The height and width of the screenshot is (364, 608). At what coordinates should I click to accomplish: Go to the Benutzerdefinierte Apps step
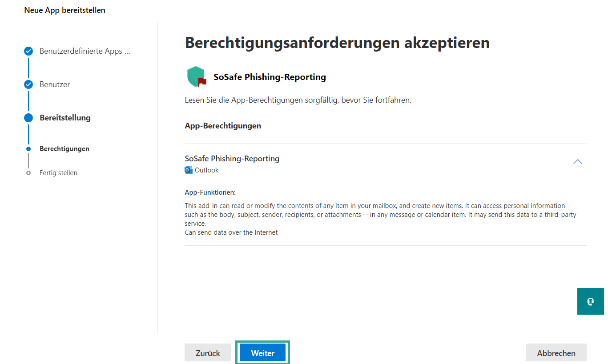85,51
